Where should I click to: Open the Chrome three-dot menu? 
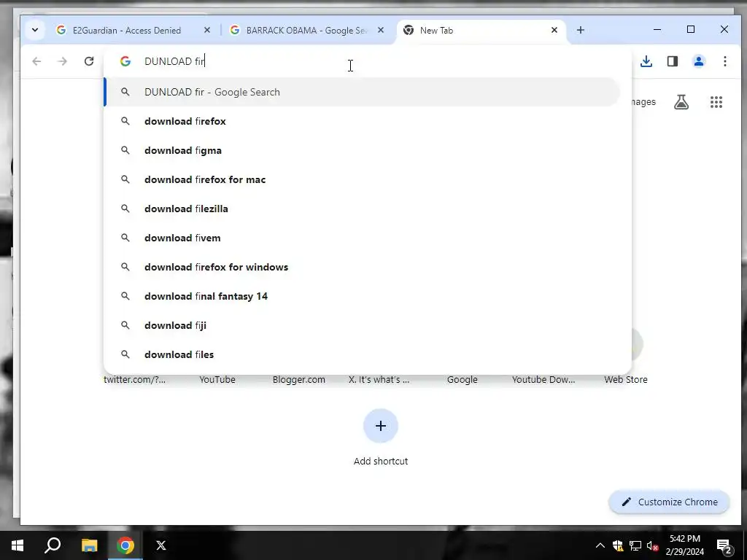724,61
